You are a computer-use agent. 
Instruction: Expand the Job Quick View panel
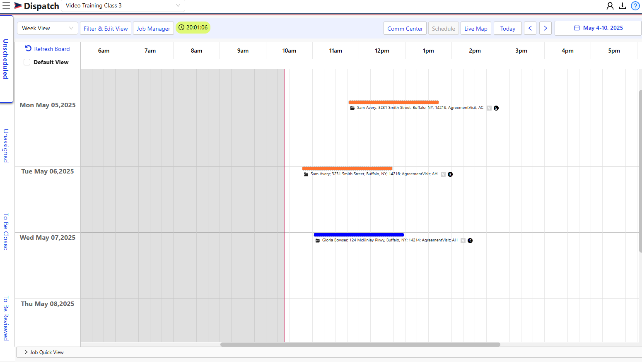[x=44, y=352]
